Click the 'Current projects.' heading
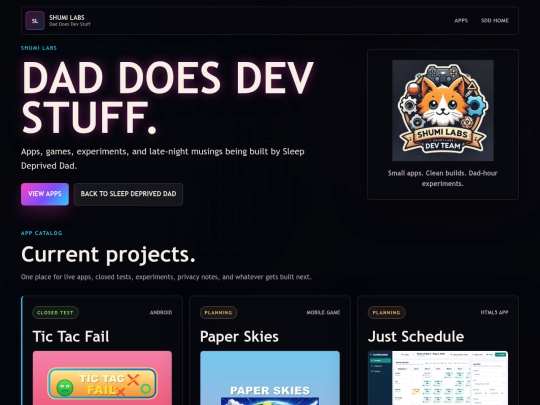The image size is (540, 405). point(108,255)
